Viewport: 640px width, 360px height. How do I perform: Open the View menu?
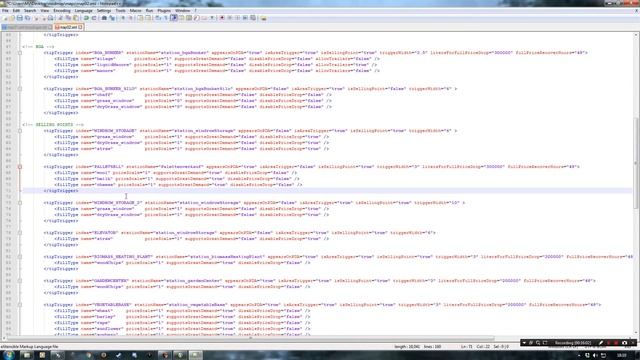pos(44,11)
